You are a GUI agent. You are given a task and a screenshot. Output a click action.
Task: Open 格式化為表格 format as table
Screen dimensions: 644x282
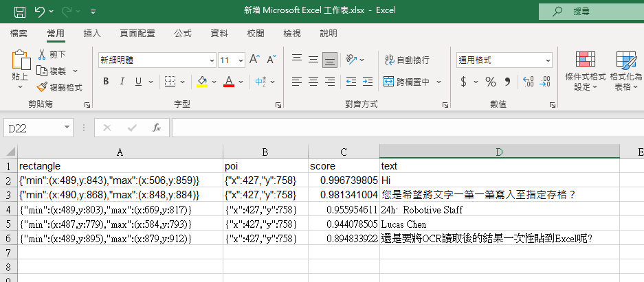pyautogui.click(x=626, y=71)
